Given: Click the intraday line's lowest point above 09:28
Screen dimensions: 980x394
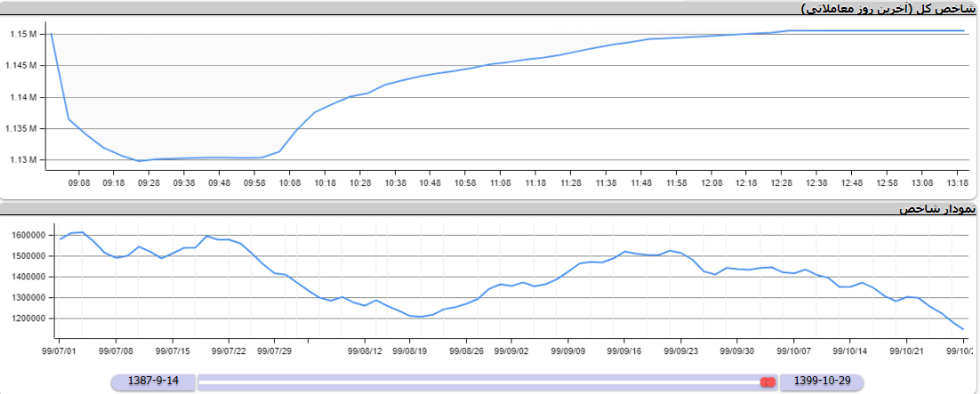Looking at the screenshot, I should [139, 161].
